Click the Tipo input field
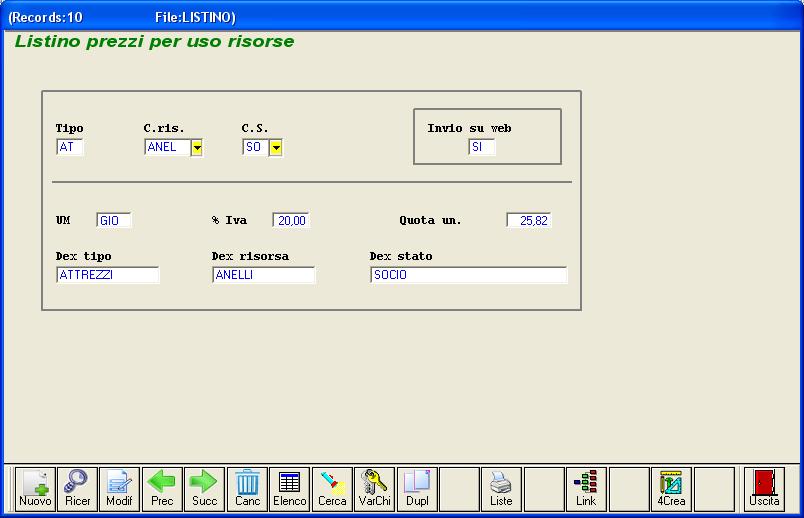This screenshot has width=804, height=518. pos(70,148)
